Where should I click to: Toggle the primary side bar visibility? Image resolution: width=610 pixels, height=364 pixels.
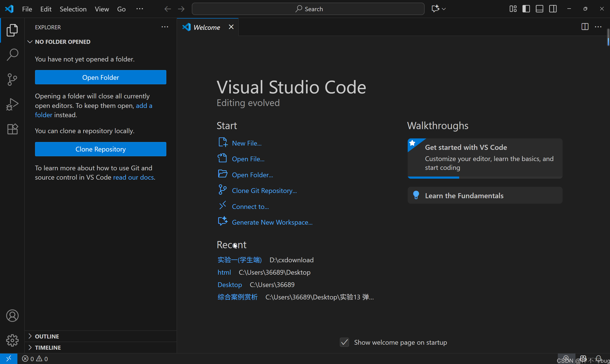pos(526,9)
